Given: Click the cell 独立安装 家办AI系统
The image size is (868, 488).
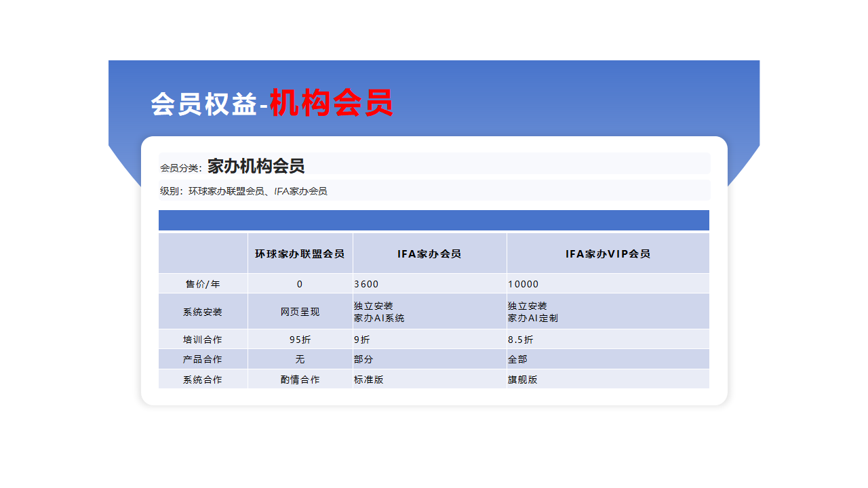Looking at the screenshot, I should pyautogui.click(x=429, y=312).
